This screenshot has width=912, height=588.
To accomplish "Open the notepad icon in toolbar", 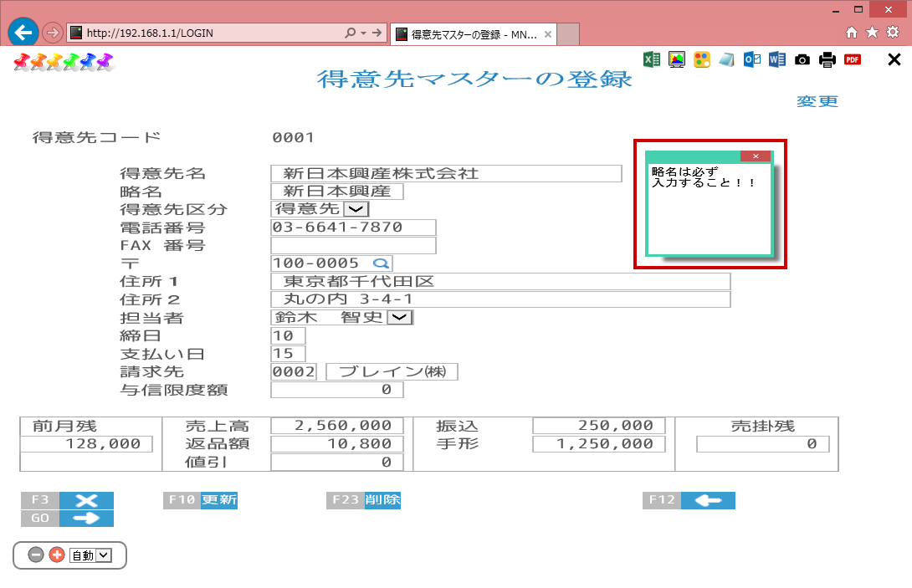I will pos(726,59).
